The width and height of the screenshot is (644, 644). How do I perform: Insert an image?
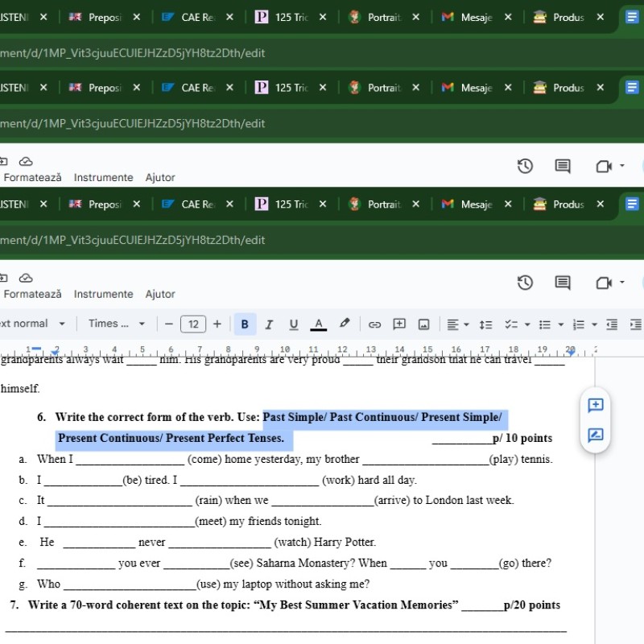click(x=423, y=324)
